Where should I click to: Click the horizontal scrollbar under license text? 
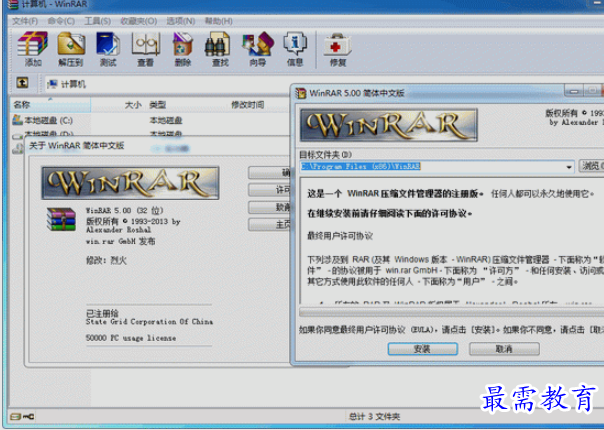[451, 312]
